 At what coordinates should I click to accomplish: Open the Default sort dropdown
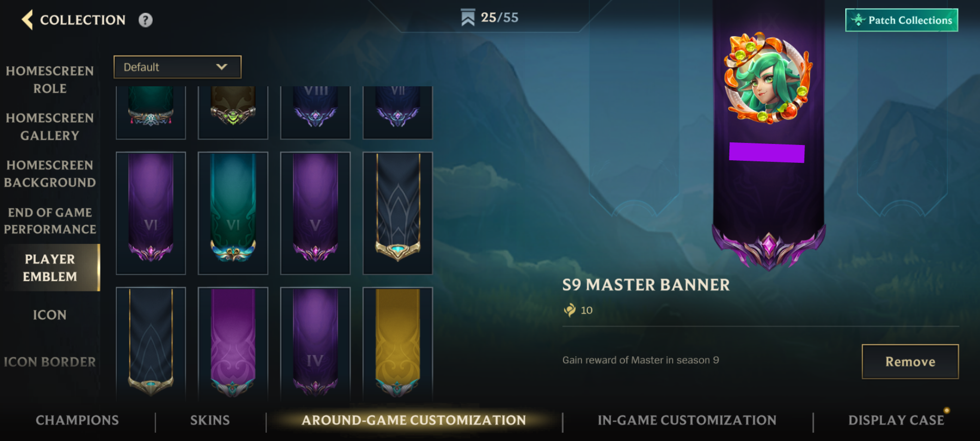[177, 67]
